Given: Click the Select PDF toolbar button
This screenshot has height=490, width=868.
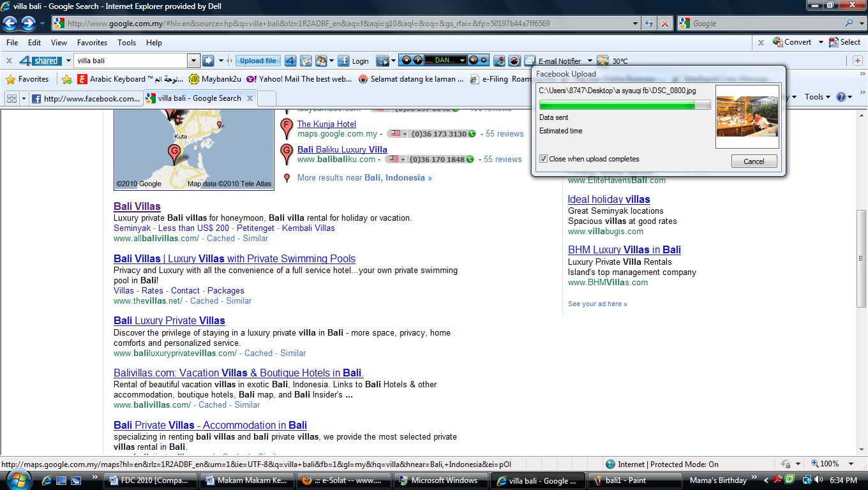Looking at the screenshot, I should [844, 42].
